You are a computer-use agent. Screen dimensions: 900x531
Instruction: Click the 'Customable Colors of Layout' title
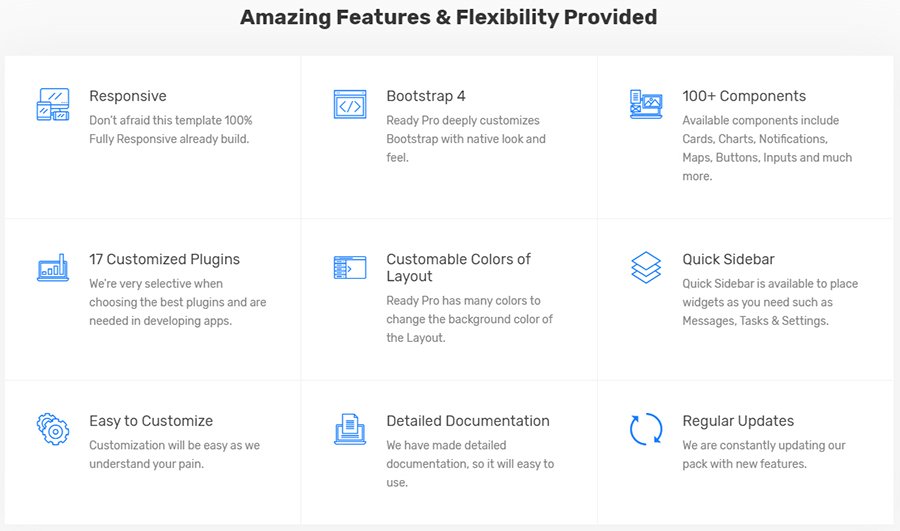point(459,268)
